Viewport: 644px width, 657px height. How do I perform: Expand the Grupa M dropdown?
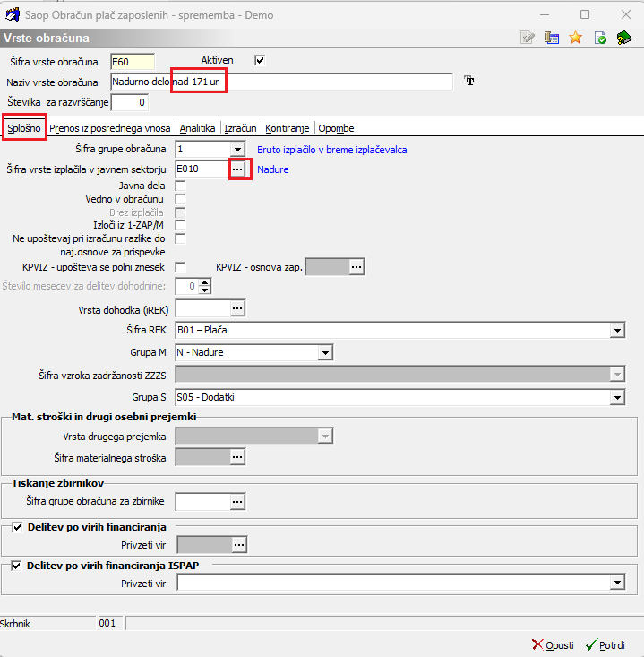pos(325,352)
